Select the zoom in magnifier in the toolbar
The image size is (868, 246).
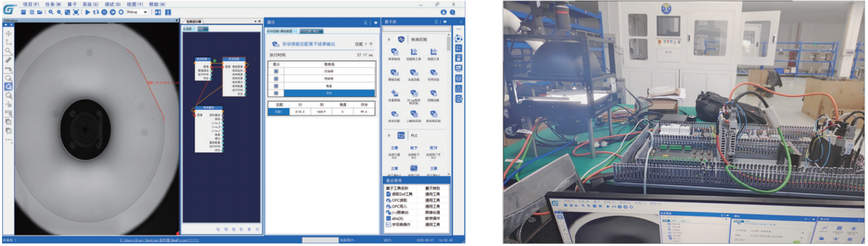click(51, 12)
